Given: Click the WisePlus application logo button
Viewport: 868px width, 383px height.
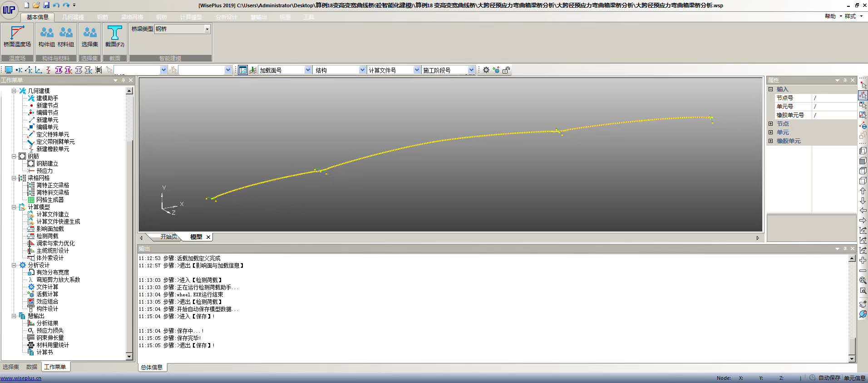Looking at the screenshot, I should (x=9, y=10).
